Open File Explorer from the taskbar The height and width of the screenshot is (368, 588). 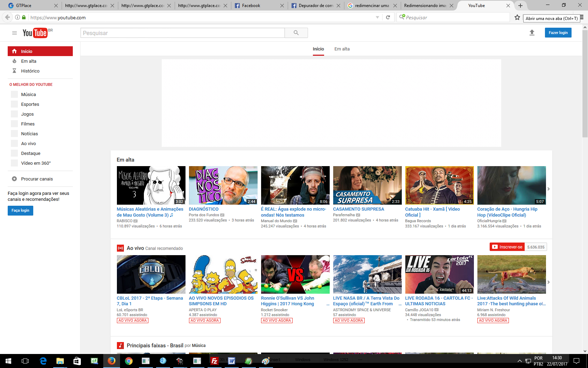(x=60, y=361)
